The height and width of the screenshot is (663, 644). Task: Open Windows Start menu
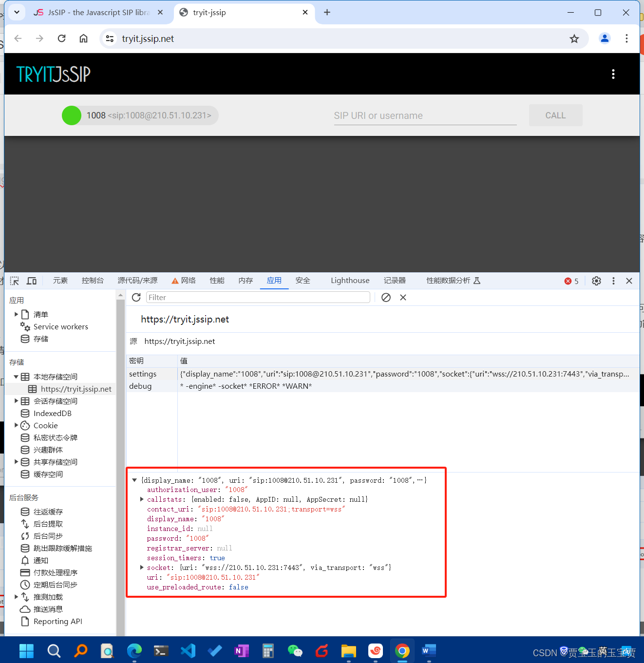coord(26,651)
